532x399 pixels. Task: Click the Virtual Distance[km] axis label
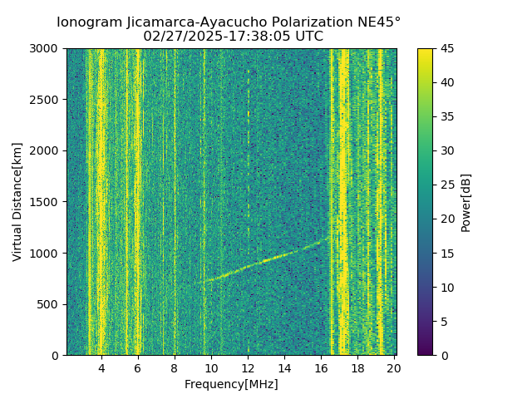click(x=17, y=202)
